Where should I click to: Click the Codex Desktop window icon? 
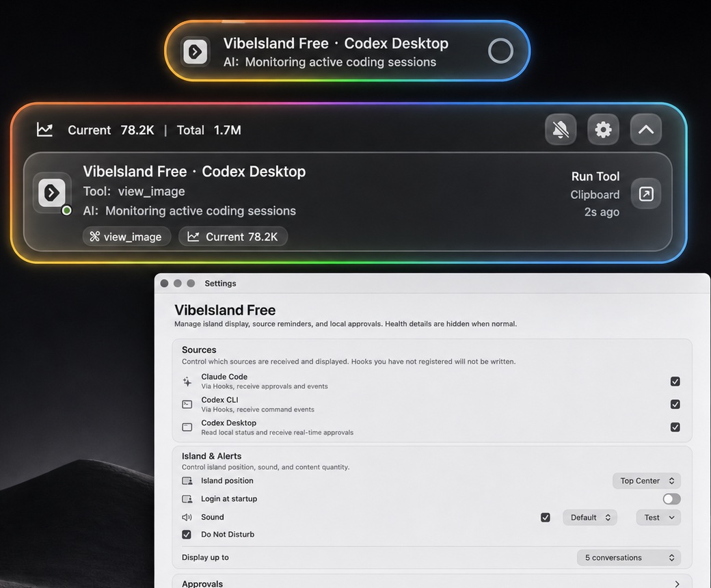[x=187, y=427]
